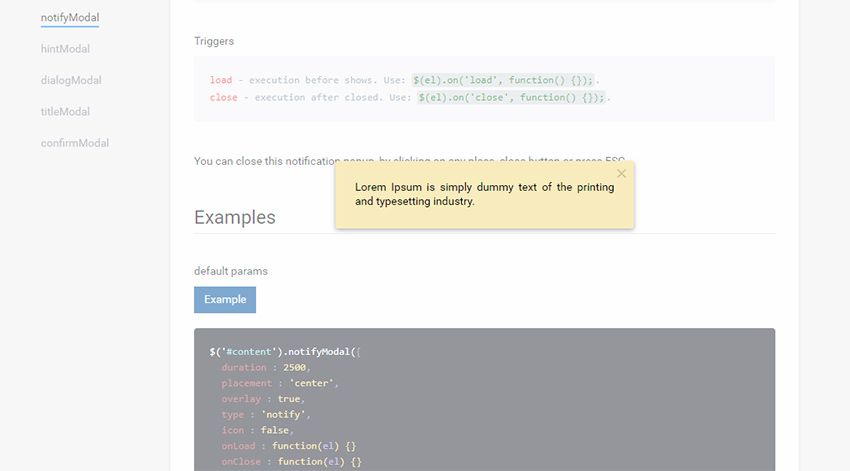Click the Triggers heading
Viewport: 850px width, 471px height.
point(214,41)
